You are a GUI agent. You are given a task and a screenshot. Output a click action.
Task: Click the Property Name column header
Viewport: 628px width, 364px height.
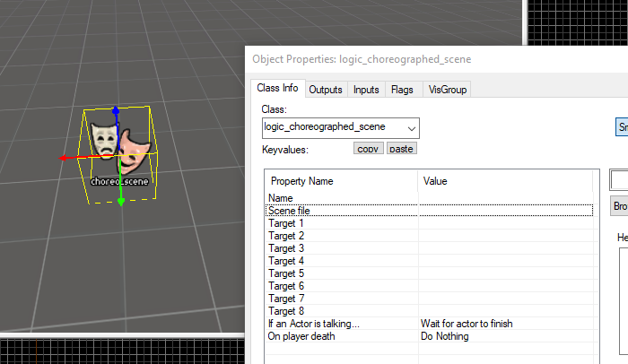(x=340, y=181)
